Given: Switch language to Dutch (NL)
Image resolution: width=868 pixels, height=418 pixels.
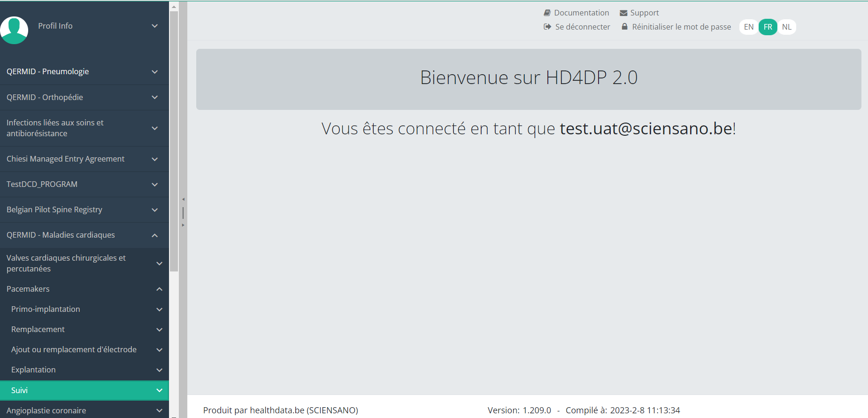Looking at the screenshot, I should [x=787, y=27].
